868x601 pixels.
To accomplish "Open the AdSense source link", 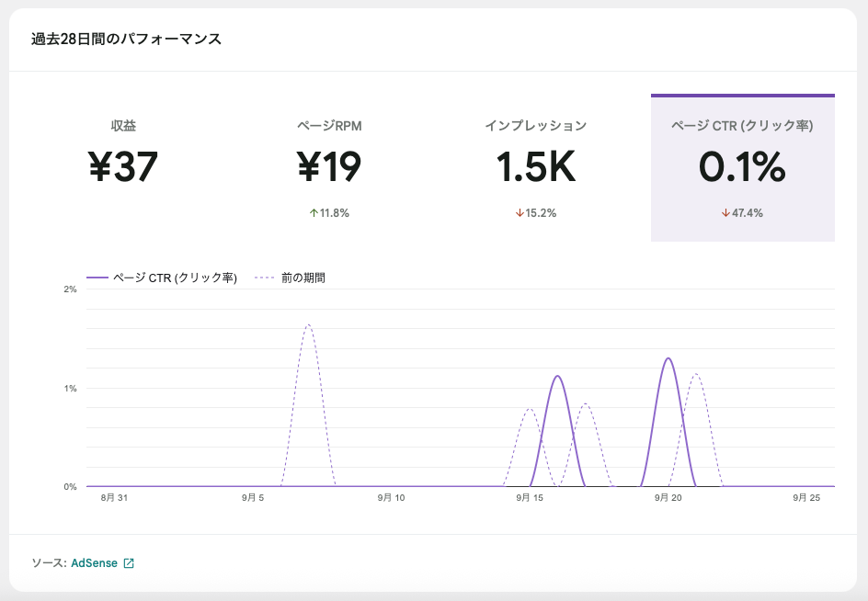I will pos(94,563).
